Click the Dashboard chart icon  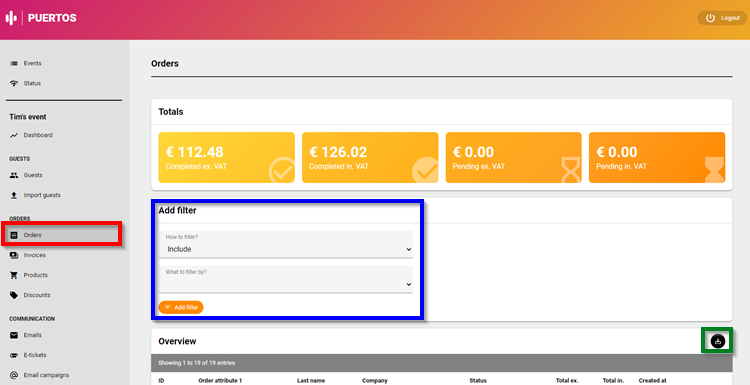point(14,135)
